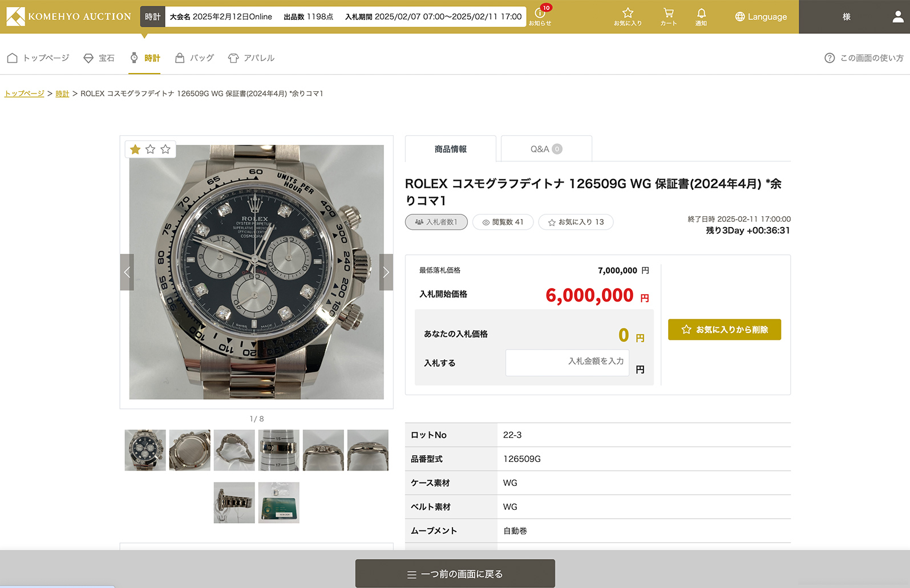Click the bid amount input field
Screen dimensions: 910x588
coord(567,362)
